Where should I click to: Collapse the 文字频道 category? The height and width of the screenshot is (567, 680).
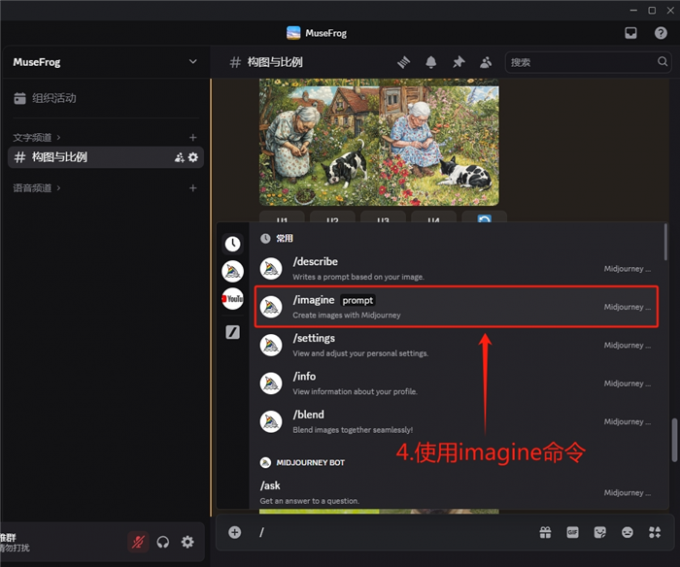pos(37,138)
